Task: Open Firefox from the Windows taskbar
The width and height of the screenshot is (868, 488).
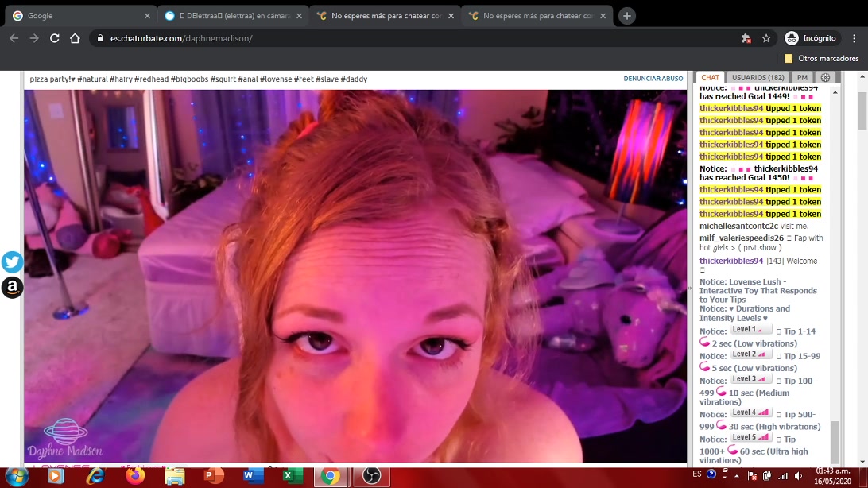Action: click(x=135, y=476)
